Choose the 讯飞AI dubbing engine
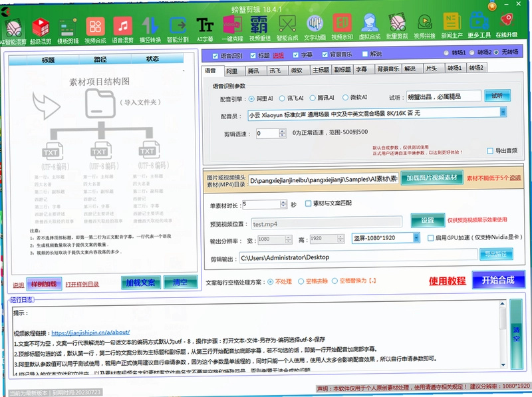Screen dimensions: 532x397 tap(281, 98)
